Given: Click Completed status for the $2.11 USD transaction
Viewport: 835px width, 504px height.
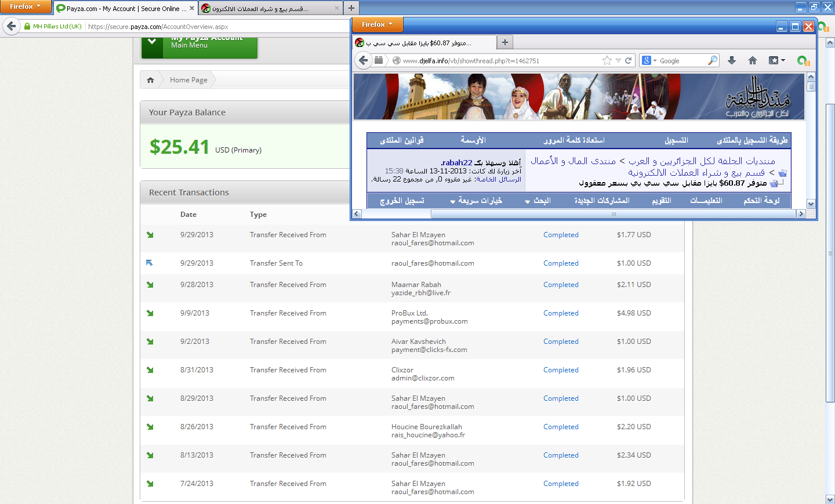Looking at the screenshot, I should pos(561,285).
